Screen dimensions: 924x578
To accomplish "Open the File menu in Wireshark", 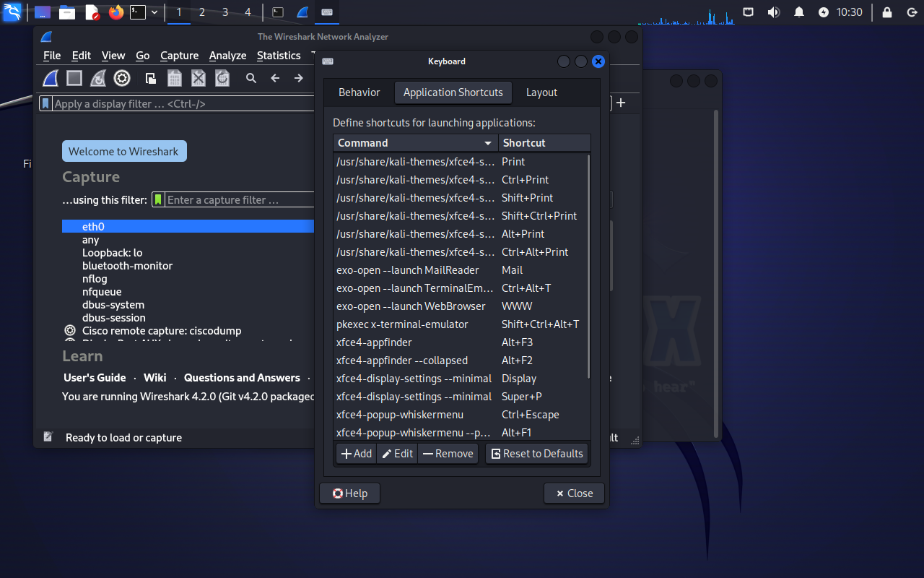I will tap(52, 56).
